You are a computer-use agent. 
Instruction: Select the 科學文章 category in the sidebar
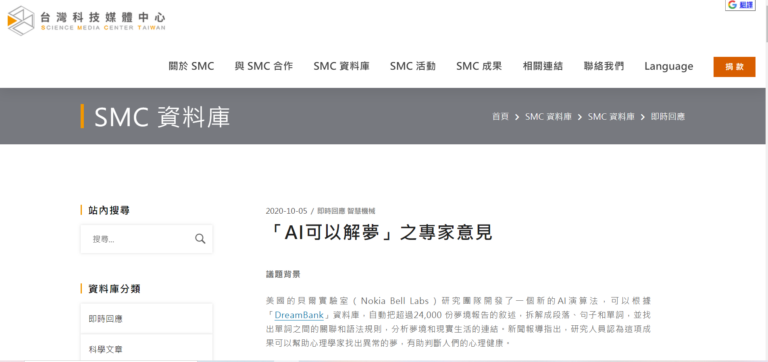click(x=146, y=349)
